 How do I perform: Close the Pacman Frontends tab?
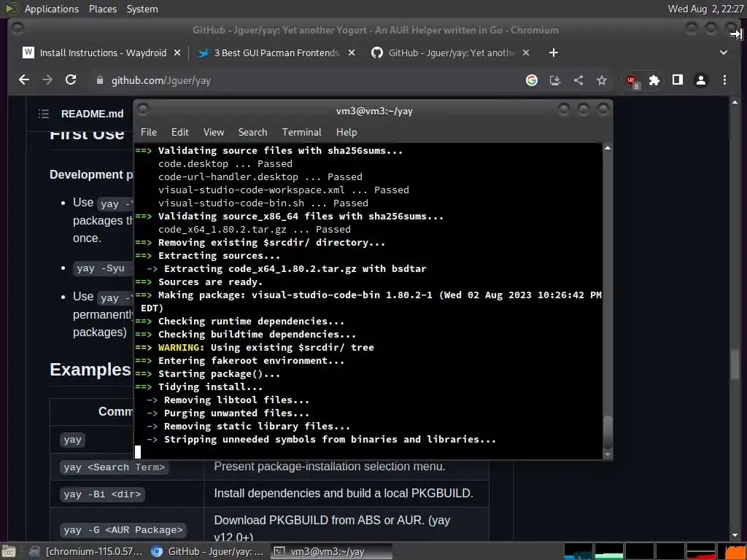coord(352,52)
